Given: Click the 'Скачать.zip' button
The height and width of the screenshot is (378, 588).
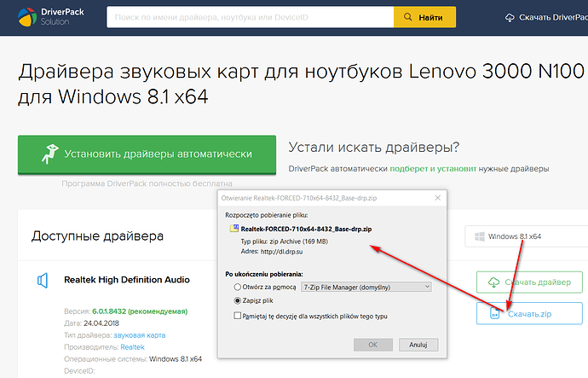Looking at the screenshot, I should (x=529, y=314).
